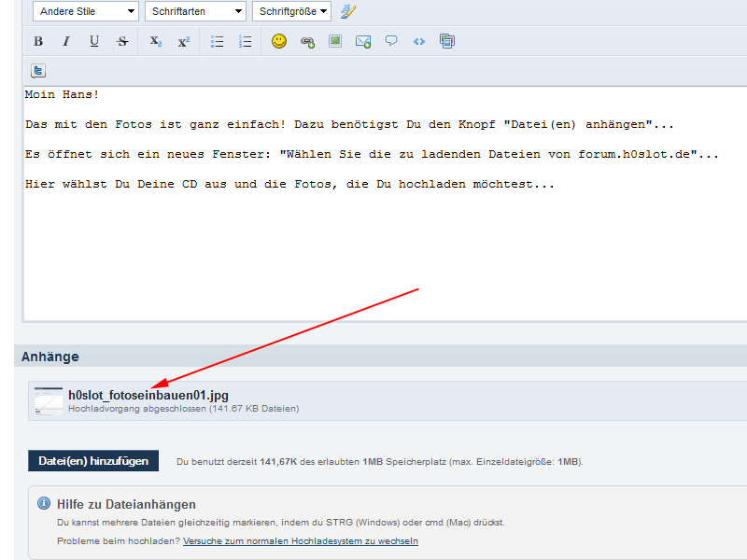Viewport: 747px width, 560px height.
Task: Insert a numbered list
Action: click(x=246, y=41)
